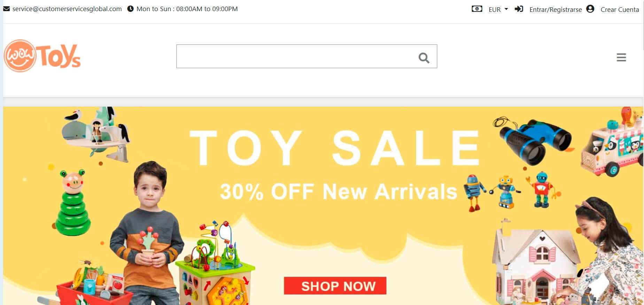Click the green stacking frog toy
The height and width of the screenshot is (305, 644).
click(x=72, y=202)
